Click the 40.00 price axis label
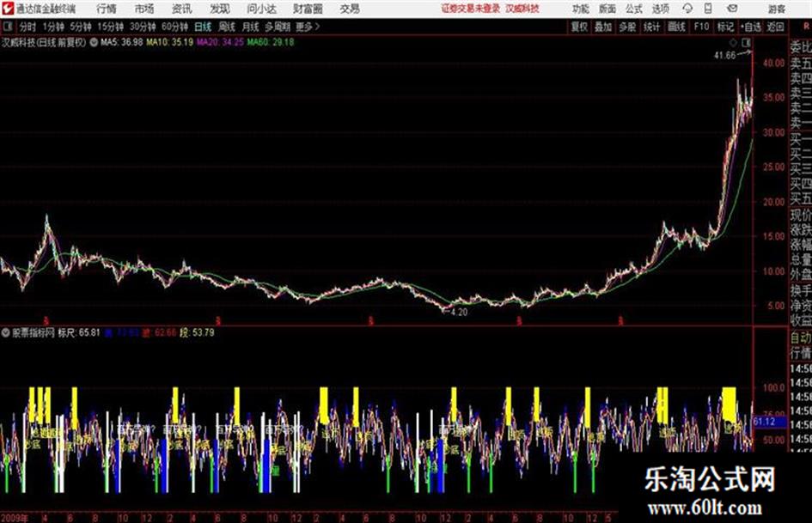The width and height of the screenshot is (812, 523). (773, 63)
